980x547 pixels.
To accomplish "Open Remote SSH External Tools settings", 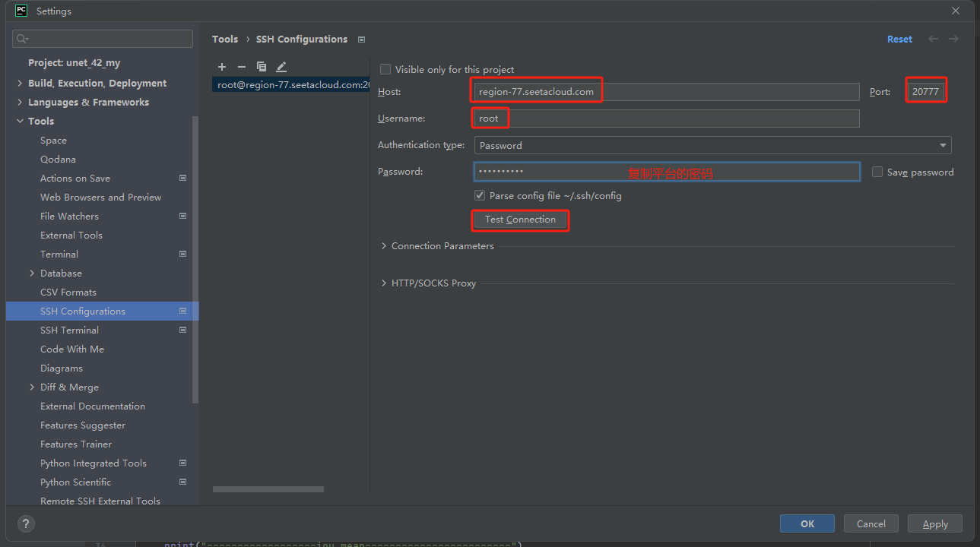I will pos(100,501).
